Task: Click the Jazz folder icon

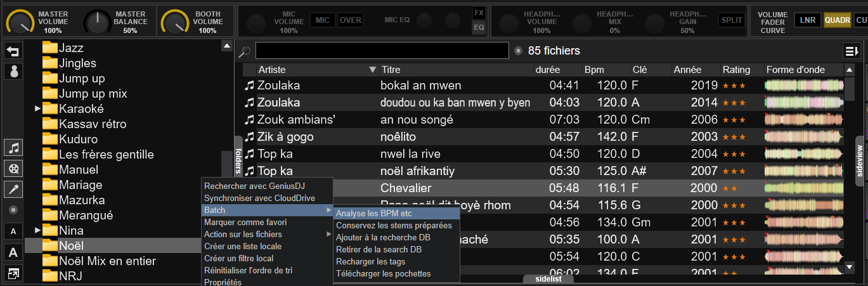Action: click(x=49, y=48)
